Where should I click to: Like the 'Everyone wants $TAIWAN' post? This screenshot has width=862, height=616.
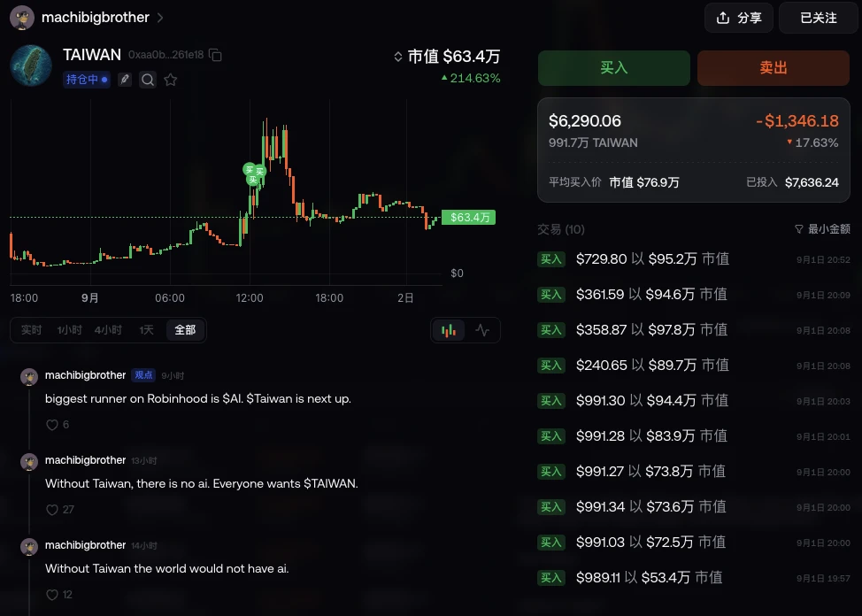coord(52,509)
